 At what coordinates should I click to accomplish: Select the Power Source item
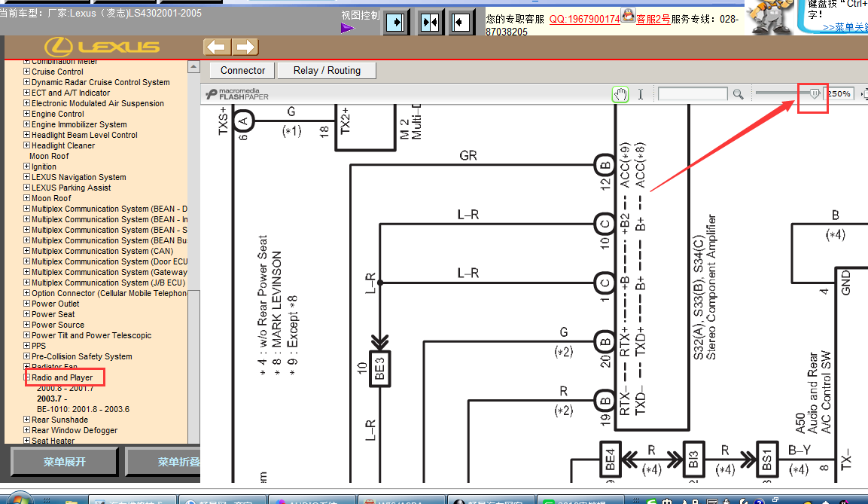point(57,325)
